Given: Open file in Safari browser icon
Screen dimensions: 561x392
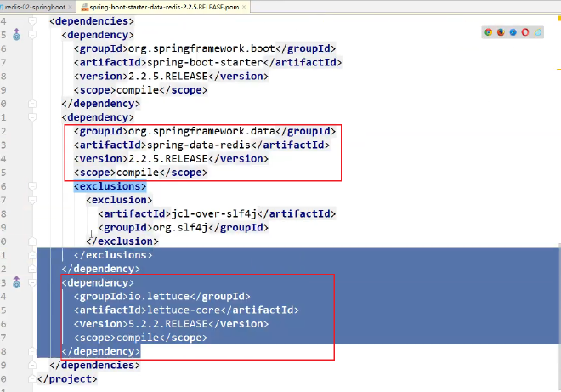Looking at the screenshot, I should tap(513, 32).
